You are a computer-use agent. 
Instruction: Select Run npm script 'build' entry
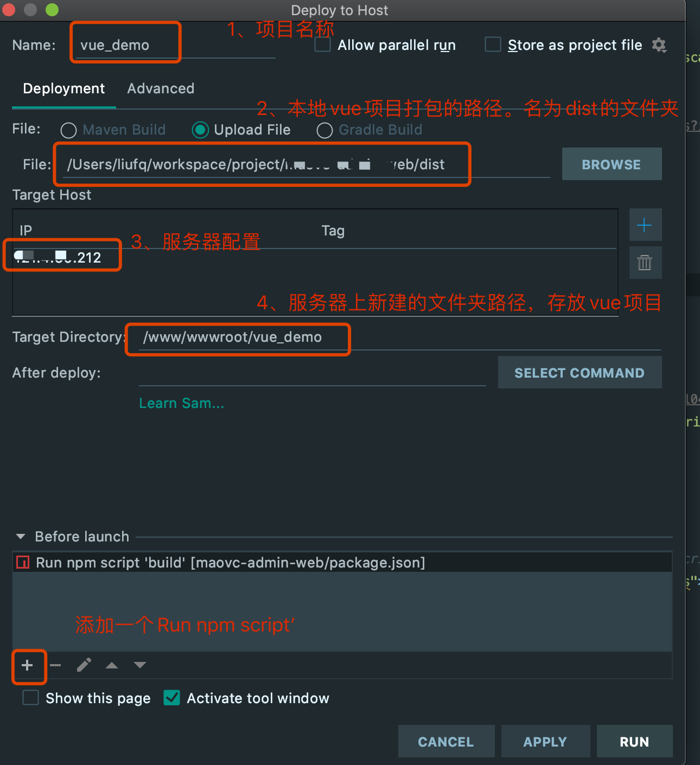tap(342, 563)
